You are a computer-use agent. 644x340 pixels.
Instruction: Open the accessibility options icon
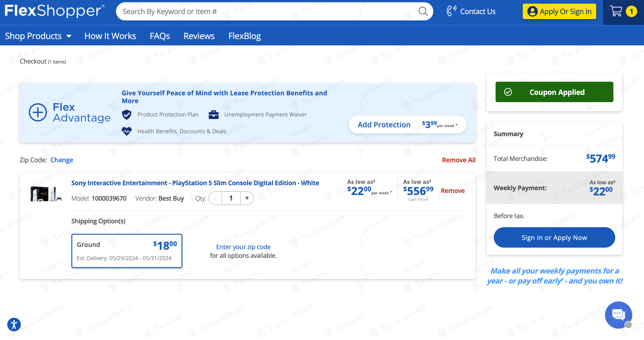click(x=14, y=325)
